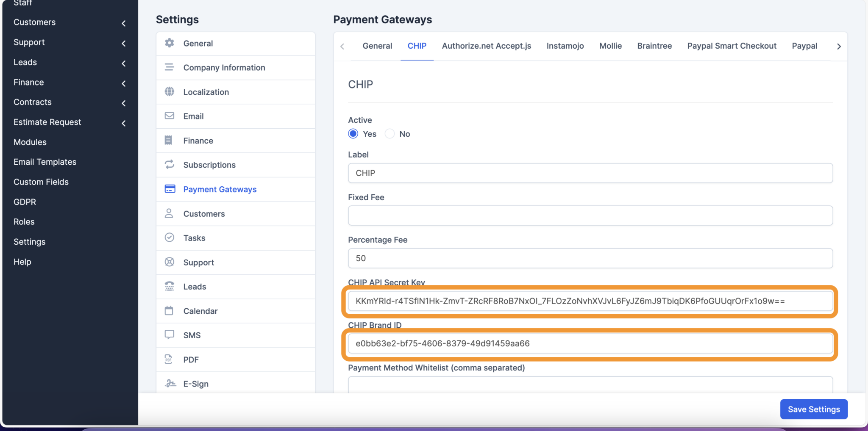
Task: Open Email settings via envelope icon
Action: point(169,116)
